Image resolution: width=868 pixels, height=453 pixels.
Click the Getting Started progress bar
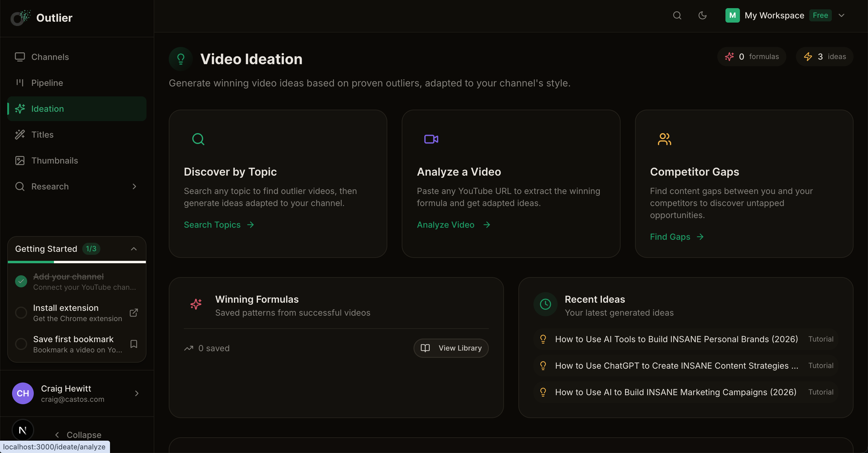click(77, 262)
